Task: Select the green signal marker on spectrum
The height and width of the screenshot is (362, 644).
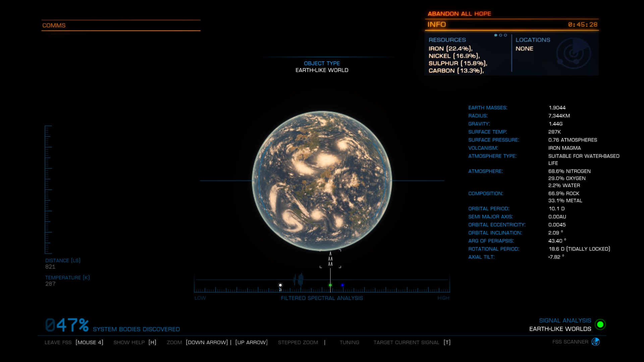Action: coord(330,285)
